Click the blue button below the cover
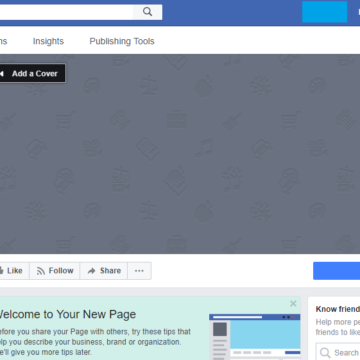360x360 pixels. tap(336, 271)
